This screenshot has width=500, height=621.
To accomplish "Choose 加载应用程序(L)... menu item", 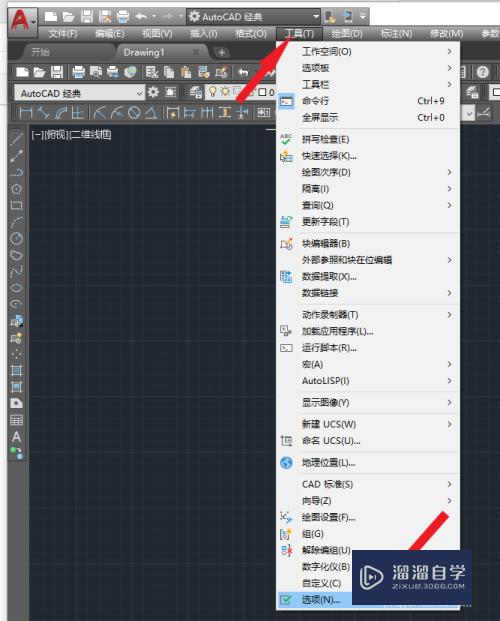I will click(x=368, y=331).
